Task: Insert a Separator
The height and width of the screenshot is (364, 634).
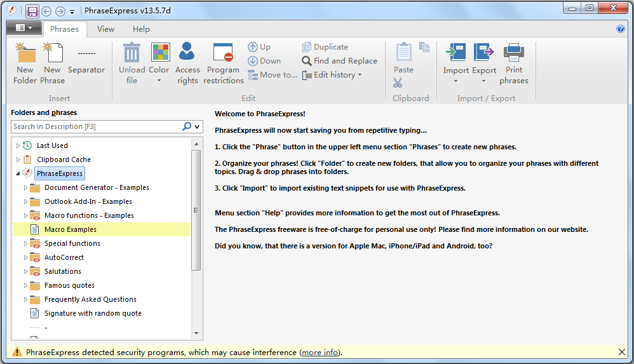Action: (86, 60)
